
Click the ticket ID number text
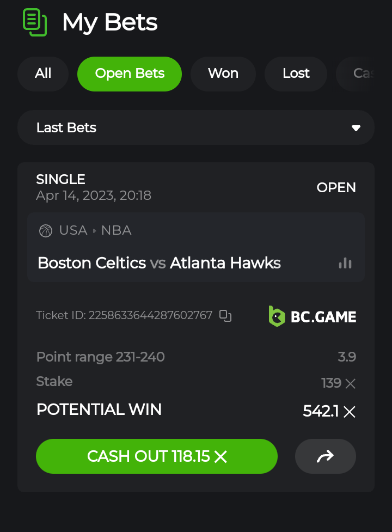(150, 315)
